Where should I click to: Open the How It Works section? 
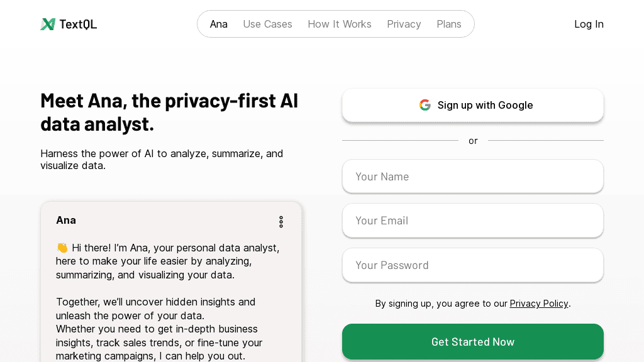tap(340, 24)
